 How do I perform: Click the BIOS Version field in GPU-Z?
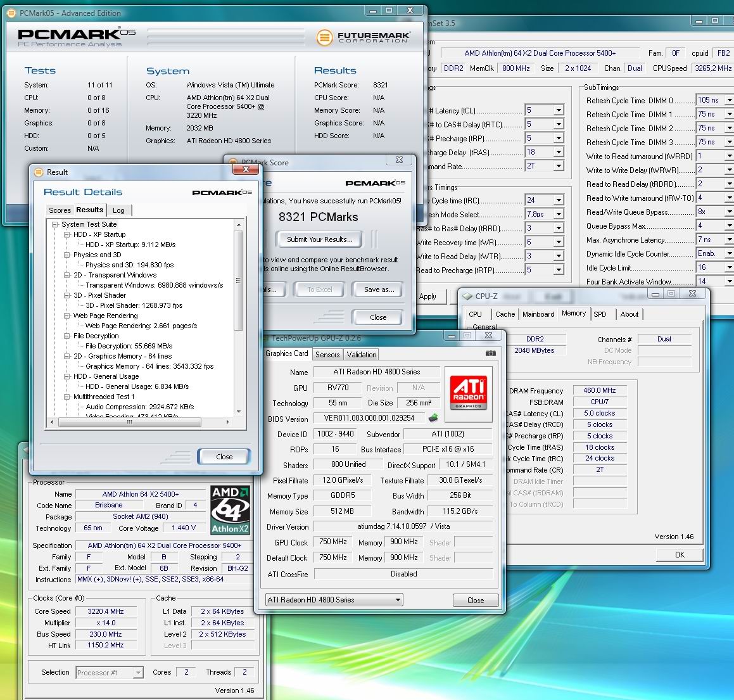point(369,417)
